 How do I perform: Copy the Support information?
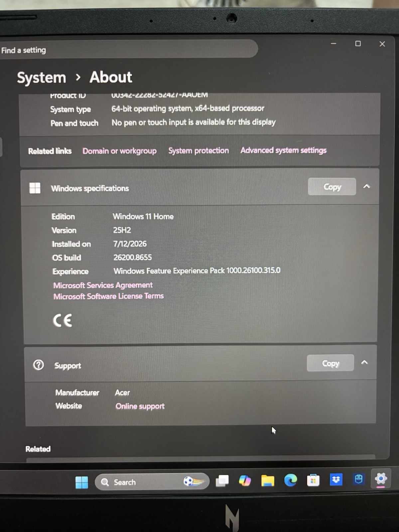(x=330, y=363)
